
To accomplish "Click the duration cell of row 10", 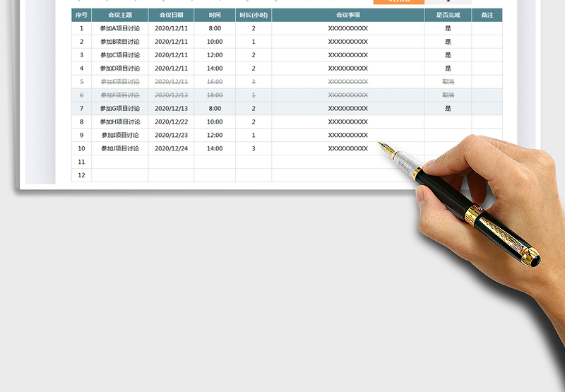I will click(x=254, y=149).
